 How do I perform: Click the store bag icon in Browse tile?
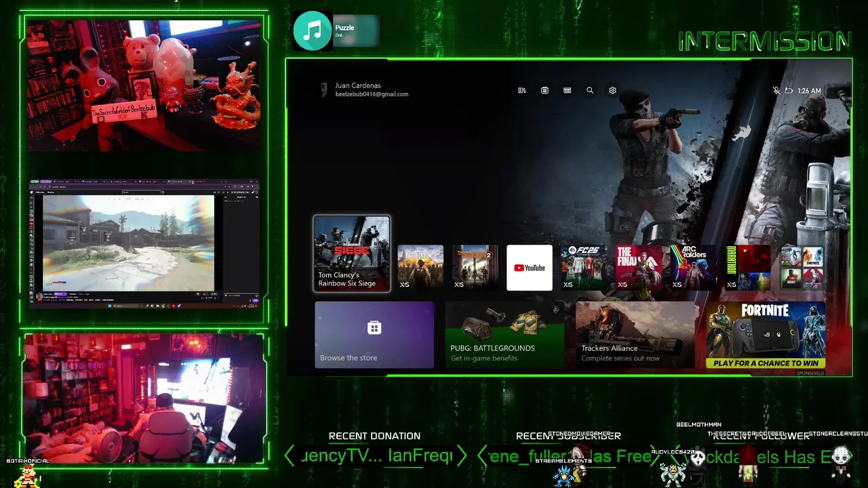(x=374, y=328)
